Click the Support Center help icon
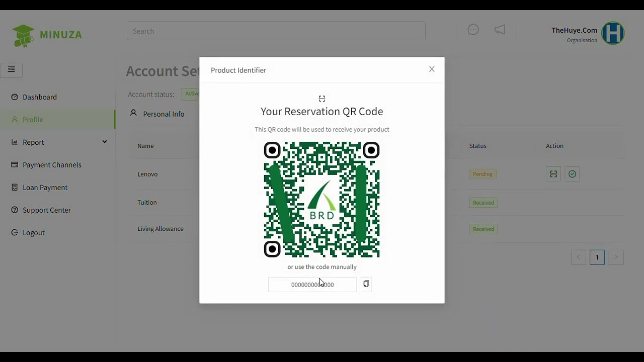The width and height of the screenshot is (644, 362). click(15, 210)
